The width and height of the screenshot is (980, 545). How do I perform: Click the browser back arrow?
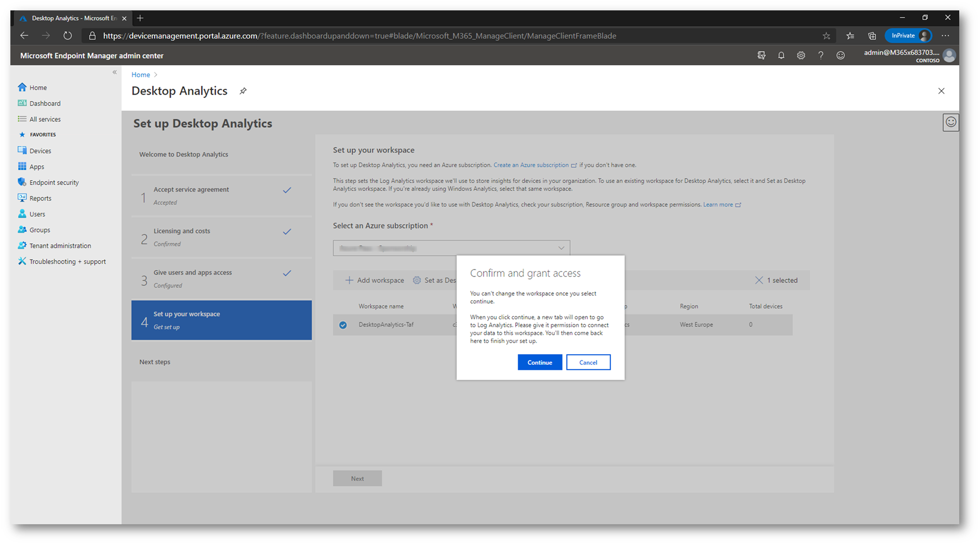pyautogui.click(x=24, y=36)
